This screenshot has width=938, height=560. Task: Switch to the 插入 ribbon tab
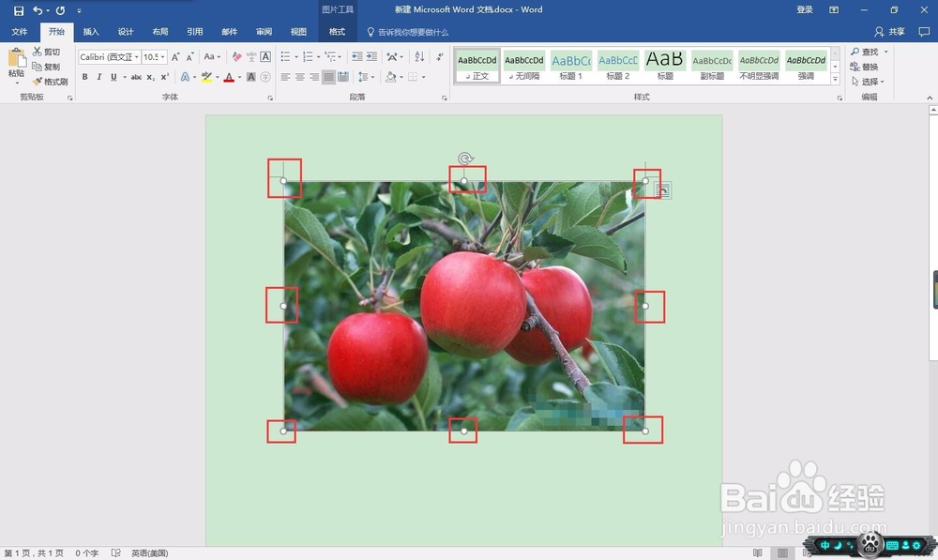(91, 32)
